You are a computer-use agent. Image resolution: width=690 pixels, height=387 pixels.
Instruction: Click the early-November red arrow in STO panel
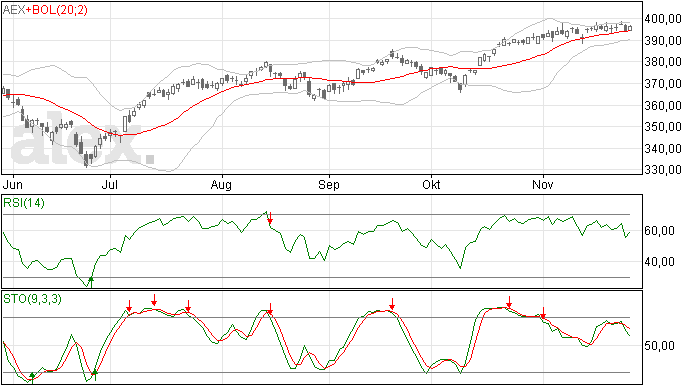543,313
